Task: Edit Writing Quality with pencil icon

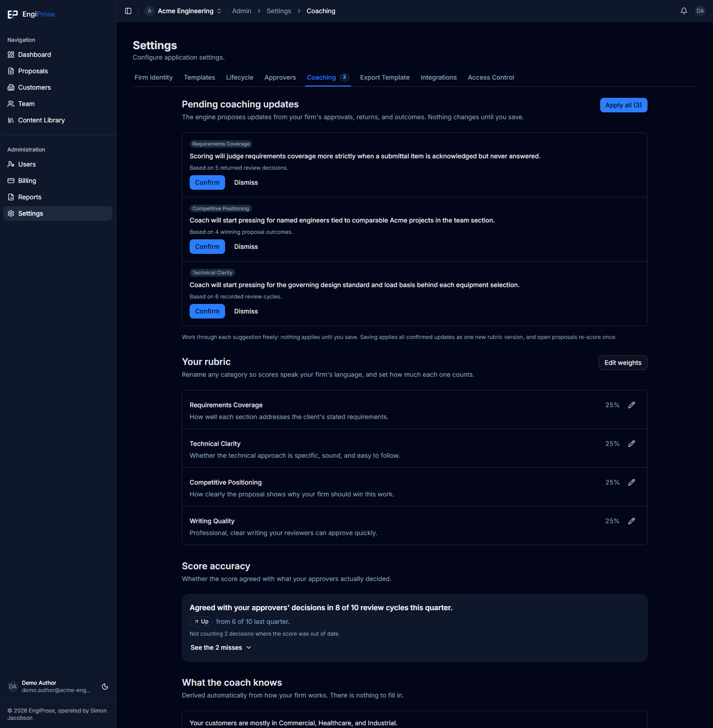Action: coord(632,521)
